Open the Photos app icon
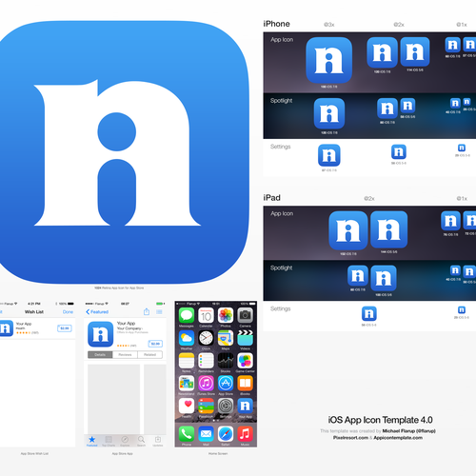This screenshot has width=476, height=476. 226,315
